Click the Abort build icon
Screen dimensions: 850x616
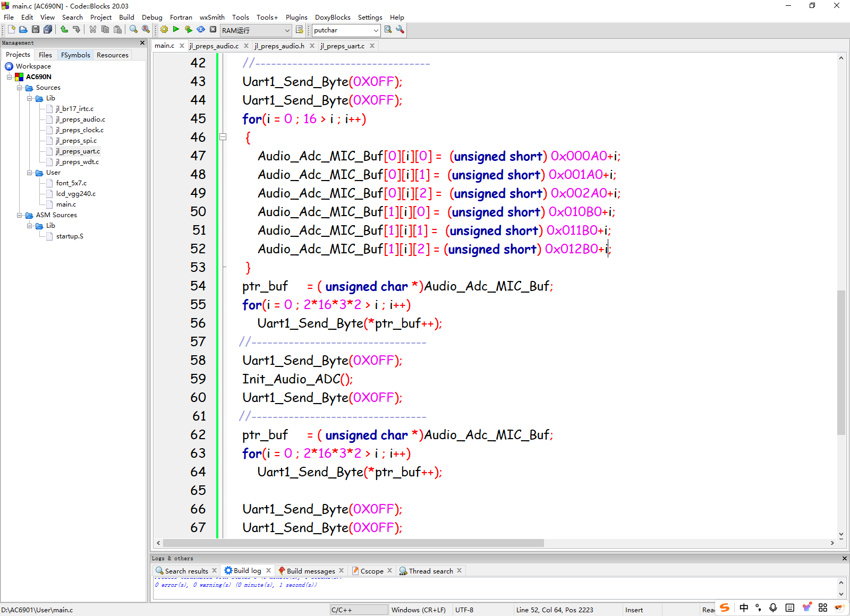pyautogui.click(x=213, y=30)
